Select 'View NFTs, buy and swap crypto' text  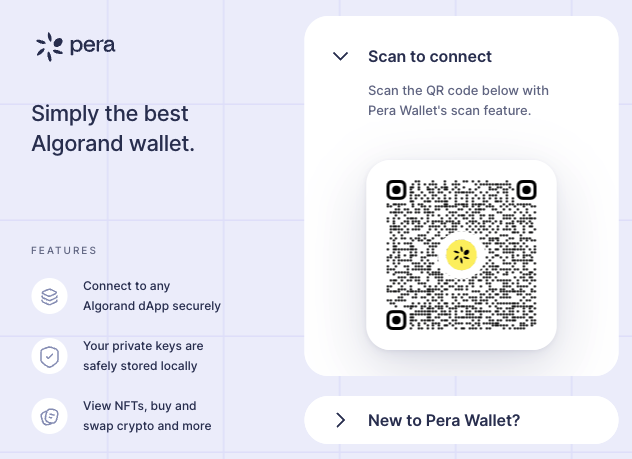coord(147,416)
